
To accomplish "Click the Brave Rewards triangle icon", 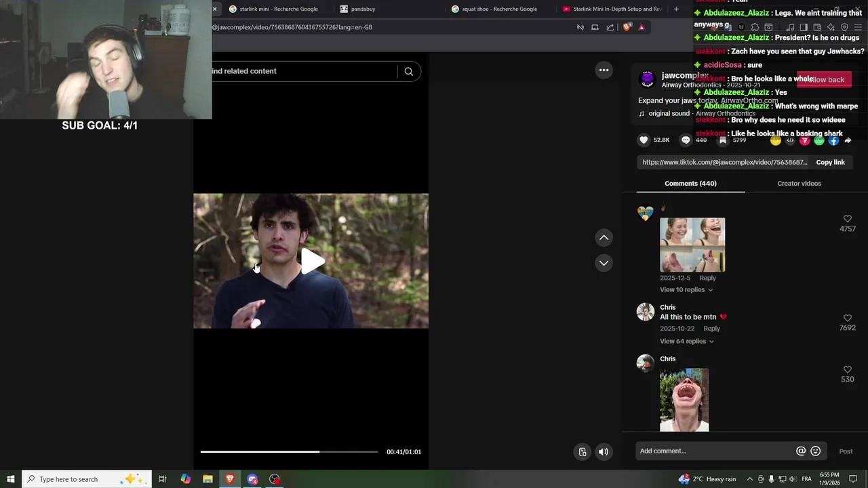I will 642,27.
